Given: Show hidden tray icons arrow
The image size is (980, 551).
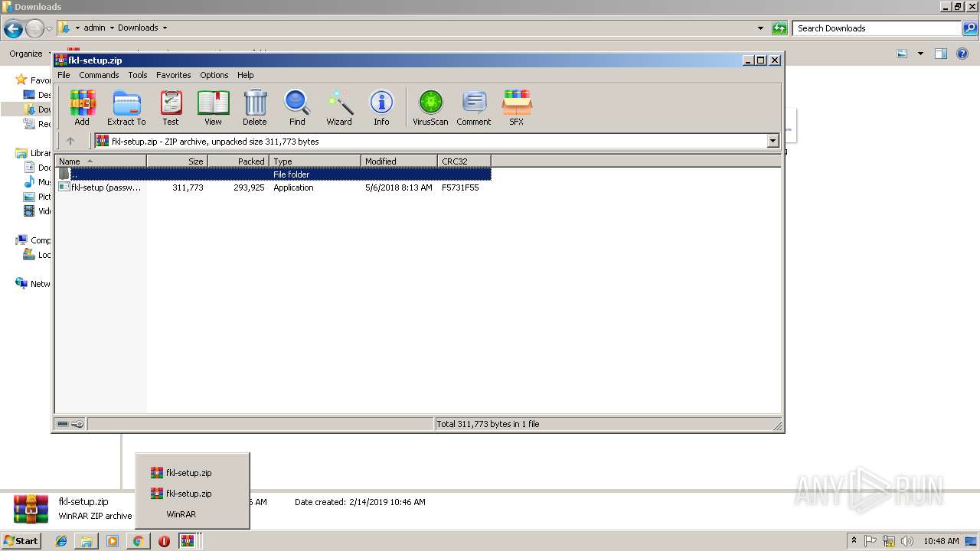Looking at the screenshot, I should click(x=854, y=541).
